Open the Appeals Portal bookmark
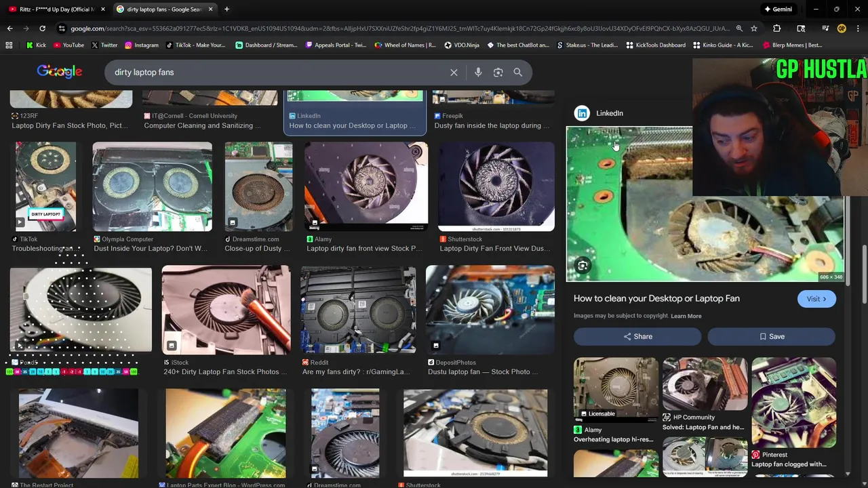This screenshot has height=488, width=868. [336, 45]
